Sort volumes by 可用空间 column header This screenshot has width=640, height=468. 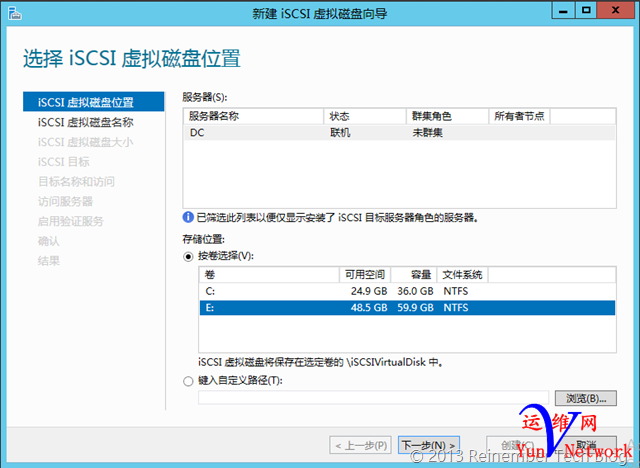click(365, 275)
